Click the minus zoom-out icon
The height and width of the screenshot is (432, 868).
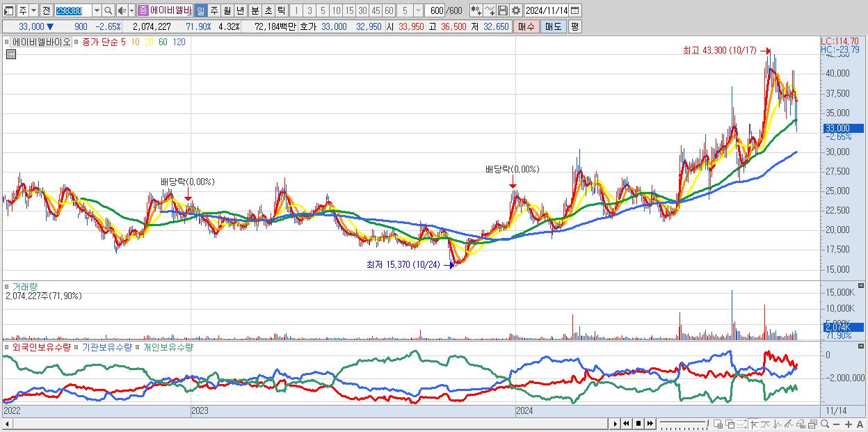pos(837,424)
